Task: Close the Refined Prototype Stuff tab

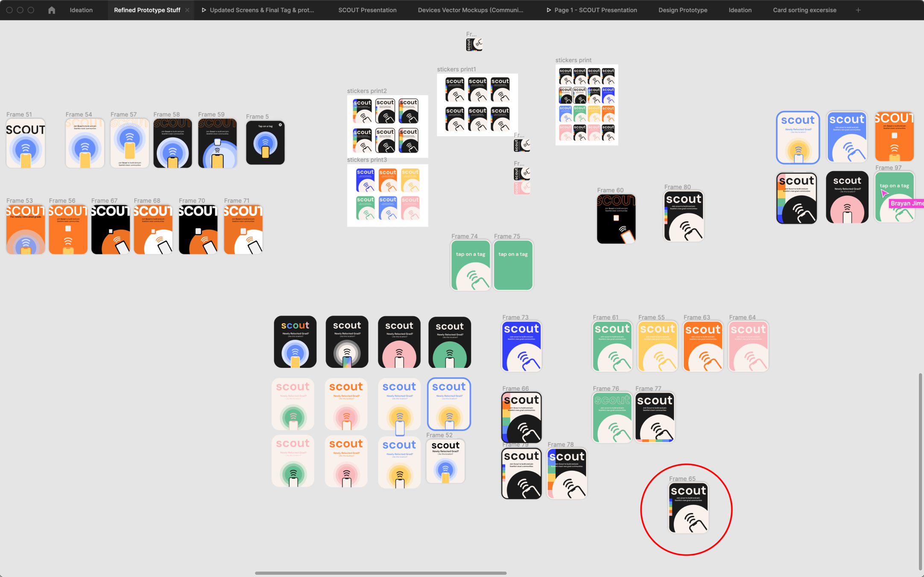Action: click(x=187, y=10)
